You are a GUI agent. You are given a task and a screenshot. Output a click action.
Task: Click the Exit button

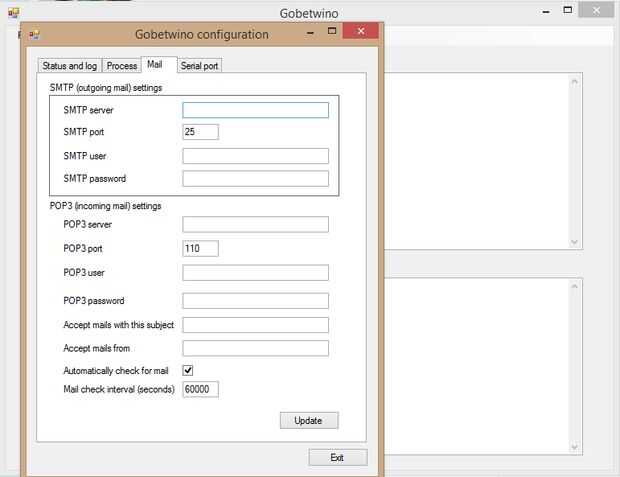338,458
